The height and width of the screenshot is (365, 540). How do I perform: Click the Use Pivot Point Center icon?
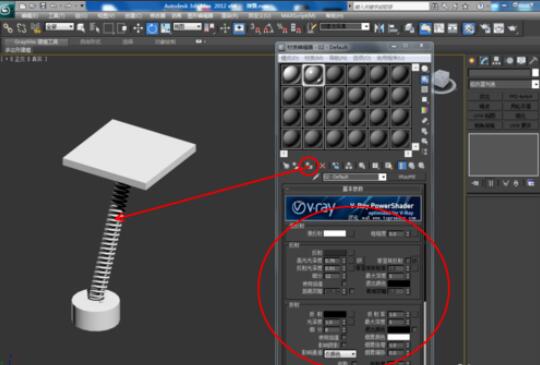tap(210, 28)
